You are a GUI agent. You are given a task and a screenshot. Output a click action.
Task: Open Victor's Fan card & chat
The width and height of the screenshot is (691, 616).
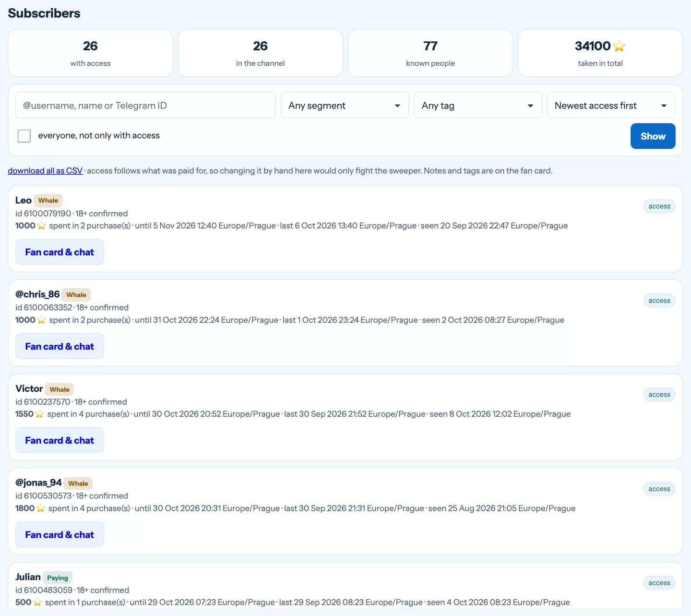tap(60, 440)
